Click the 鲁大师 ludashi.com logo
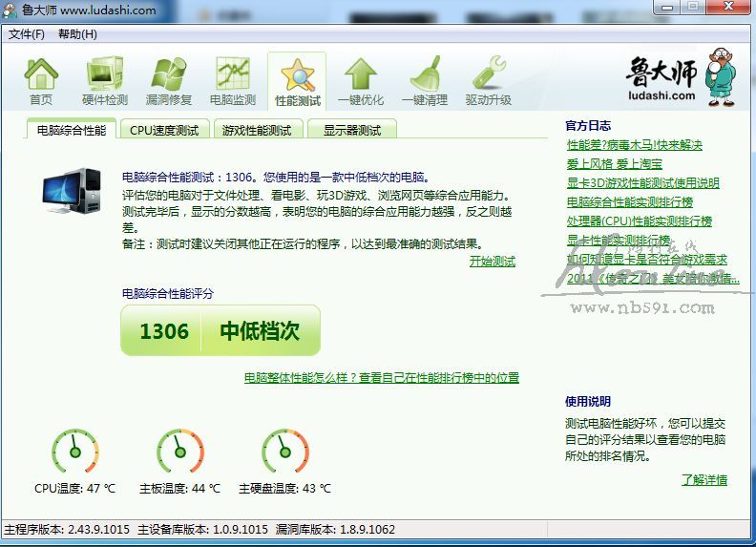This screenshot has height=547, width=756. pos(681,77)
